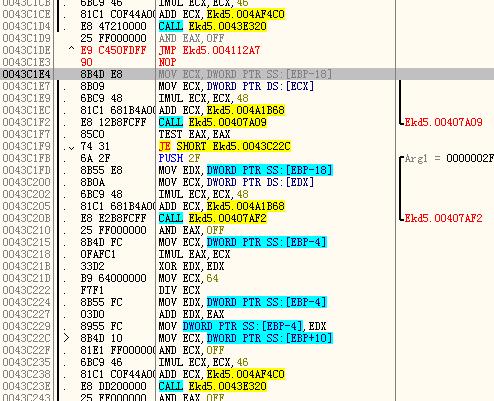The image size is (494, 401).
Task: Select the highlighted row at address 0043C1E4
Action: click(x=247, y=74)
